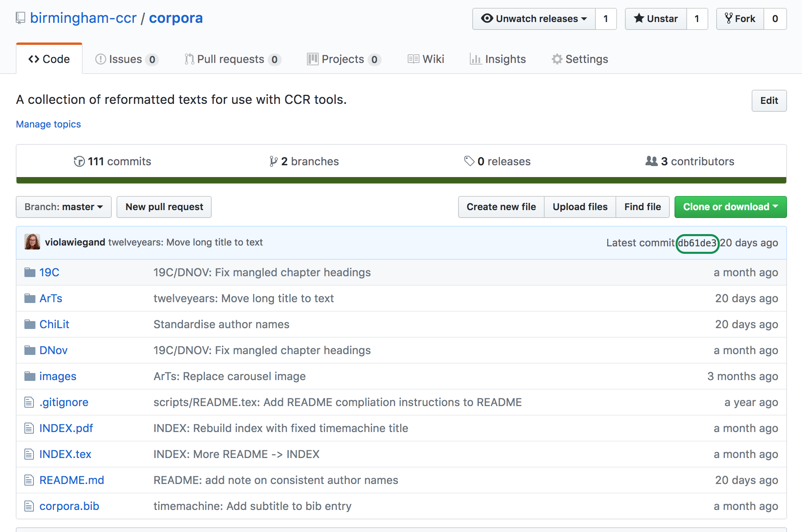Click the file icon for INDEX.pdf
This screenshot has width=802, height=532.
point(29,428)
